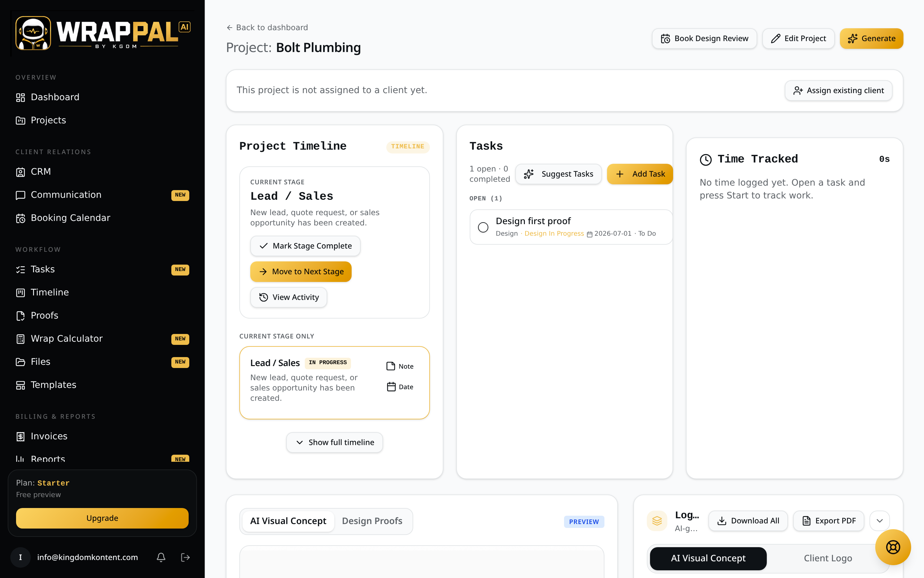Select the dark AI Visual Concept tab
Viewport: 924px width, 578px height.
coord(708,558)
